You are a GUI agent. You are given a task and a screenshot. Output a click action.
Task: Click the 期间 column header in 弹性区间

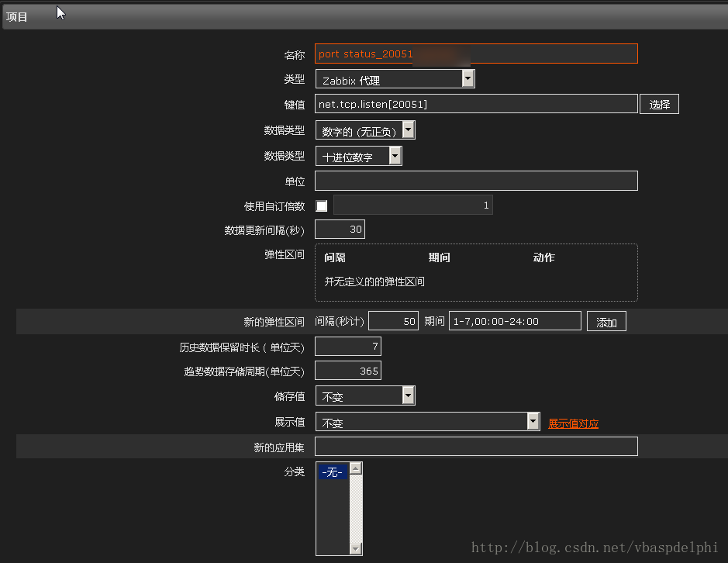click(x=440, y=257)
